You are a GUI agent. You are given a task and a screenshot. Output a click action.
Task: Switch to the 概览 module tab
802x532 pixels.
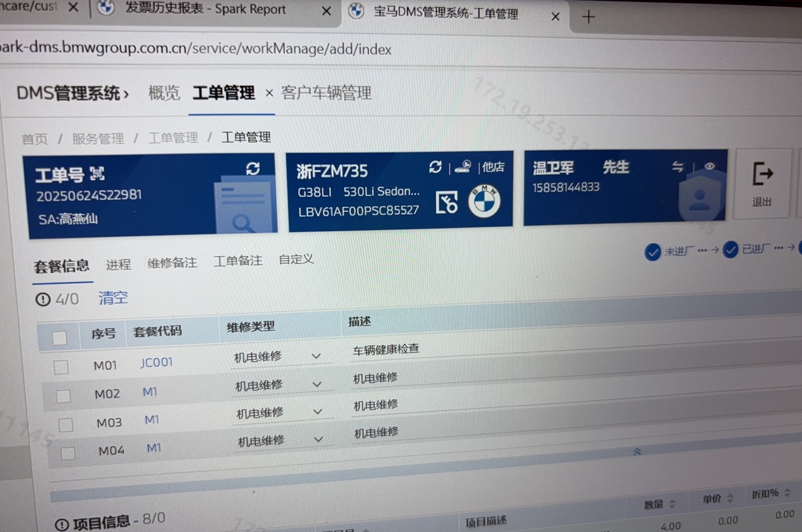point(164,93)
